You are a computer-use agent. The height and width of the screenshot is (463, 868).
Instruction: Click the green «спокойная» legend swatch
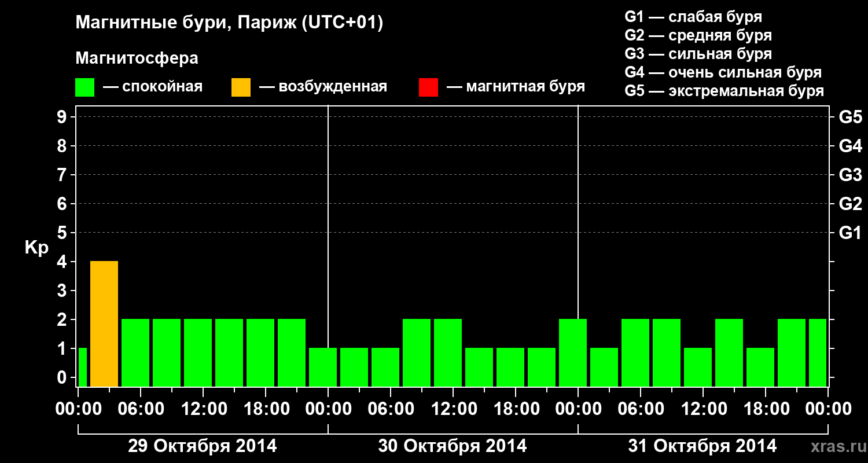point(85,87)
